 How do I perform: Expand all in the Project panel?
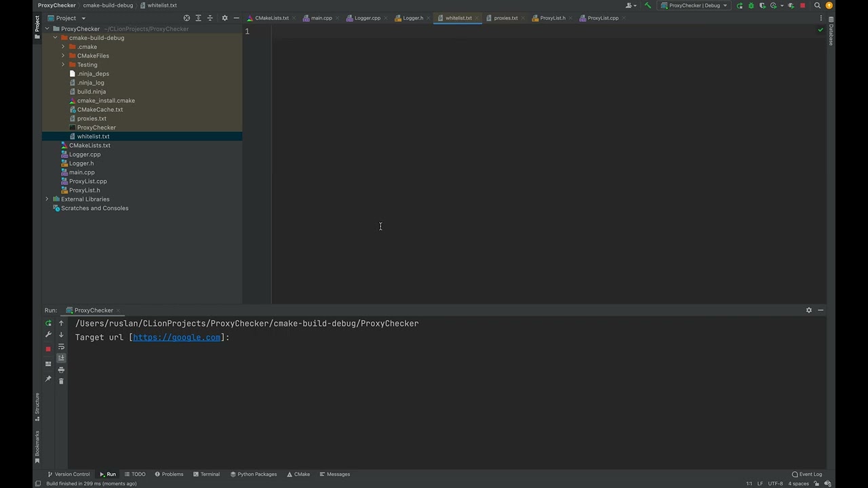(x=198, y=18)
